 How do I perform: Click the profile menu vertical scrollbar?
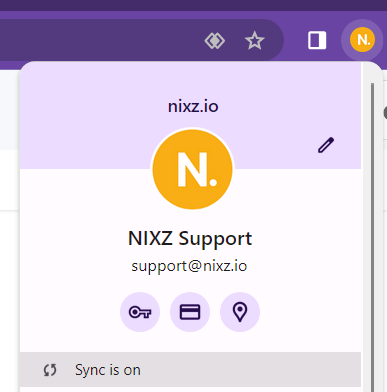tap(372, 233)
